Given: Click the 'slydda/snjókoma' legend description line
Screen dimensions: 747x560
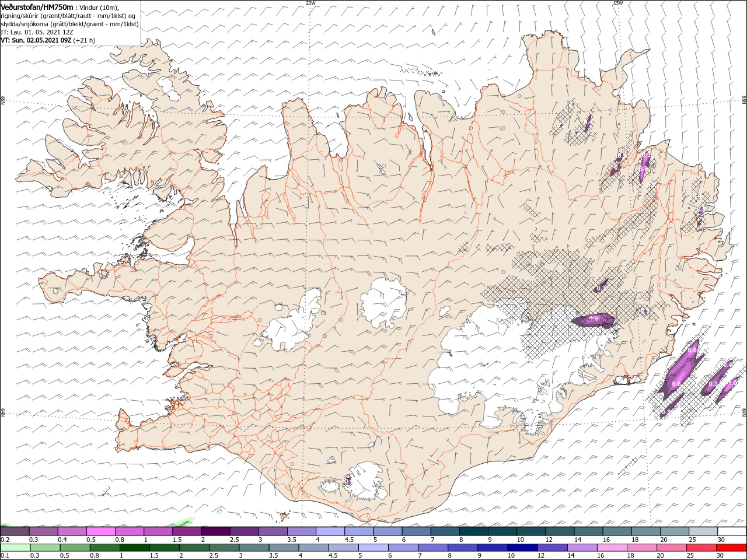Looking at the screenshot, I should (x=69, y=24).
